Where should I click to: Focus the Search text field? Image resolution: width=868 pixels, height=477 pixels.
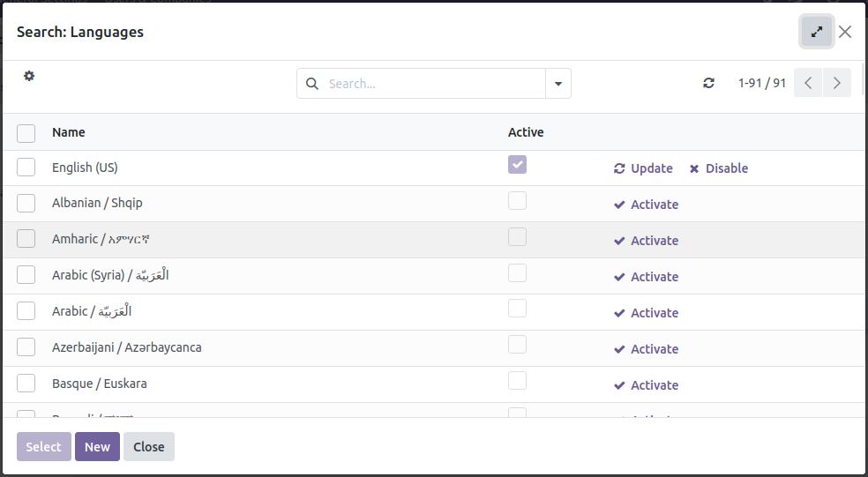432,84
